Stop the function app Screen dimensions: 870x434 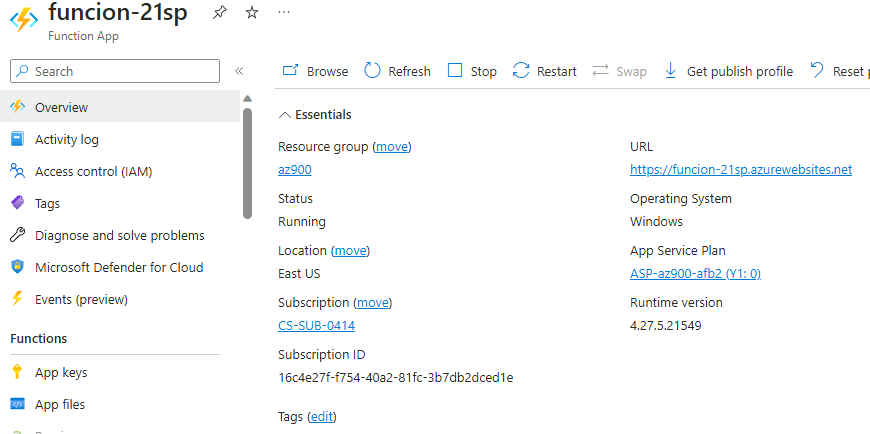click(x=471, y=71)
